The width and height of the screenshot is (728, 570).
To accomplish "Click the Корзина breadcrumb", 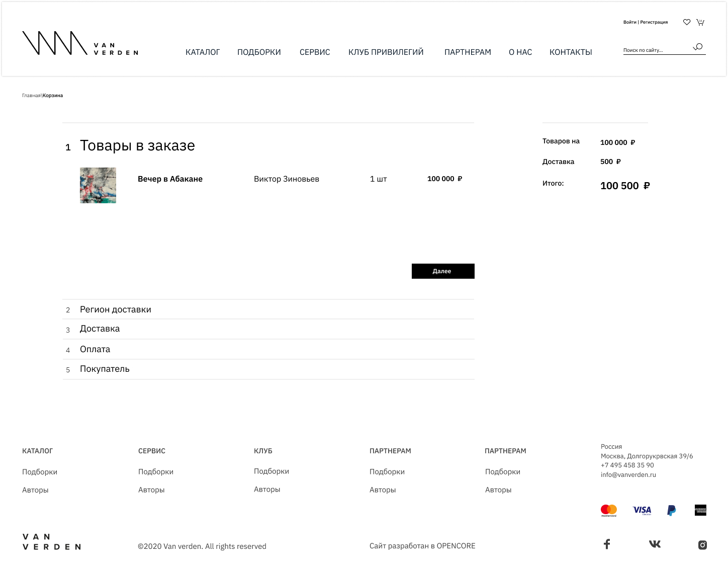I will (x=53, y=96).
